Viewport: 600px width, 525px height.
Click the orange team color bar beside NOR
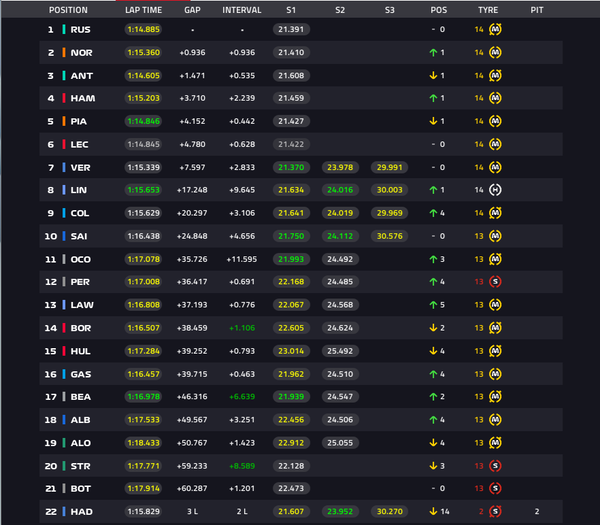pos(64,52)
